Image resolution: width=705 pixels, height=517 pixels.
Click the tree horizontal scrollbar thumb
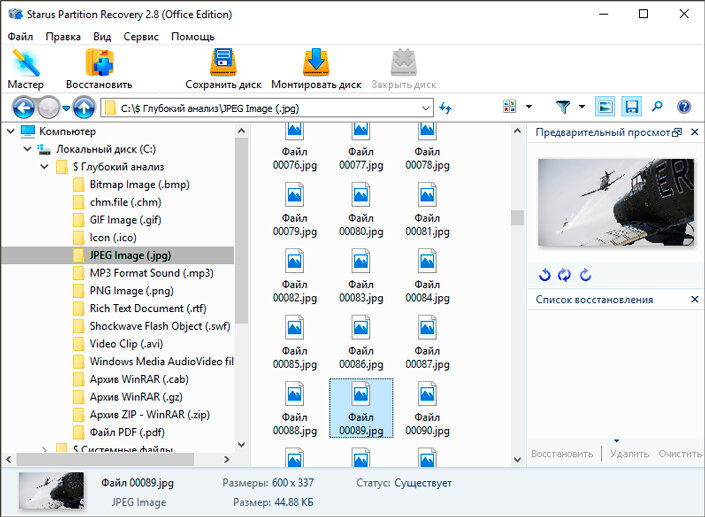click(105, 459)
